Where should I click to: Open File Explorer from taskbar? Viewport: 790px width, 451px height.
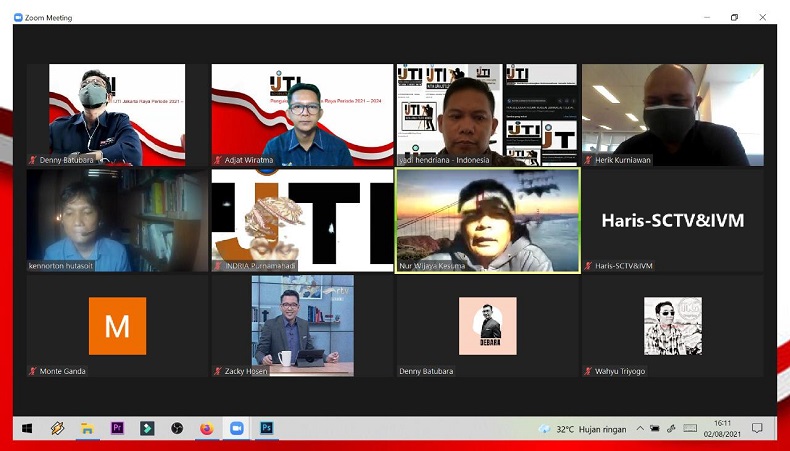[x=87, y=428]
